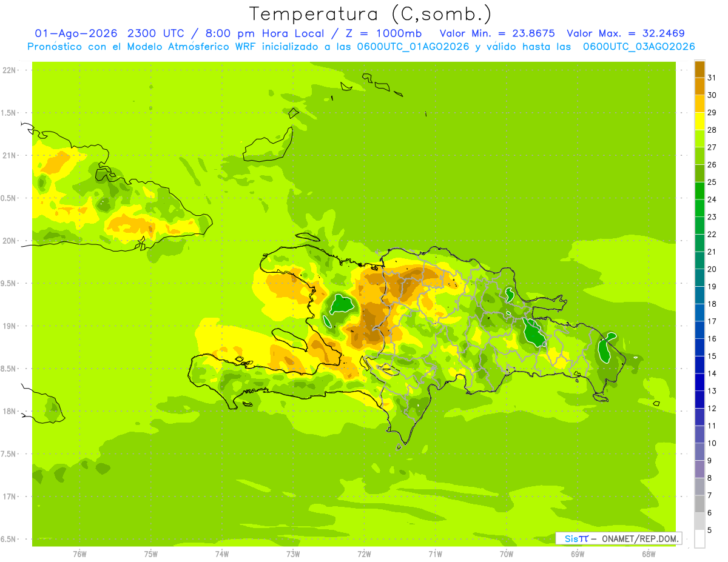Click legend swatch between 30 and 31
This screenshot has width=728, height=562.
[699, 86]
